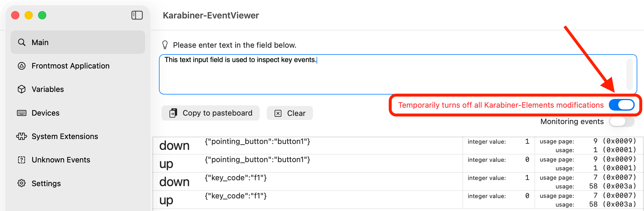Click the text field's vertical scrollbar
The width and height of the screenshot is (644, 211).
click(x=629, y=74)
